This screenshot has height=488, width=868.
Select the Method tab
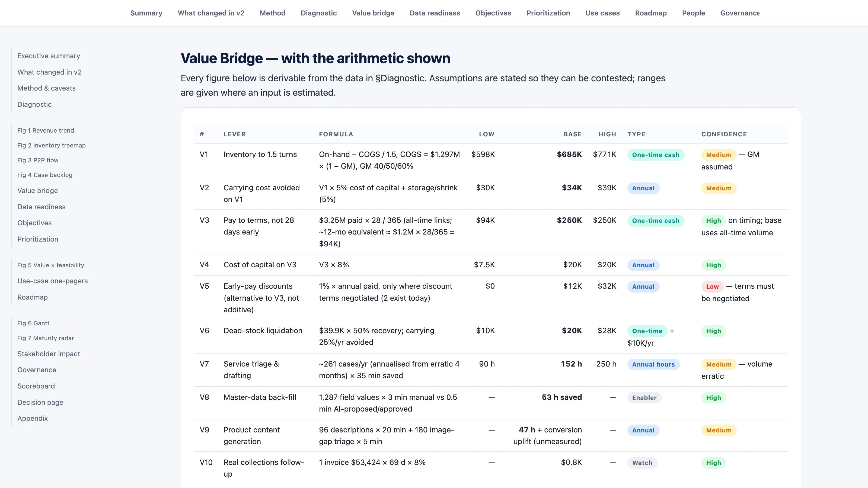click(x=272, y=13)
